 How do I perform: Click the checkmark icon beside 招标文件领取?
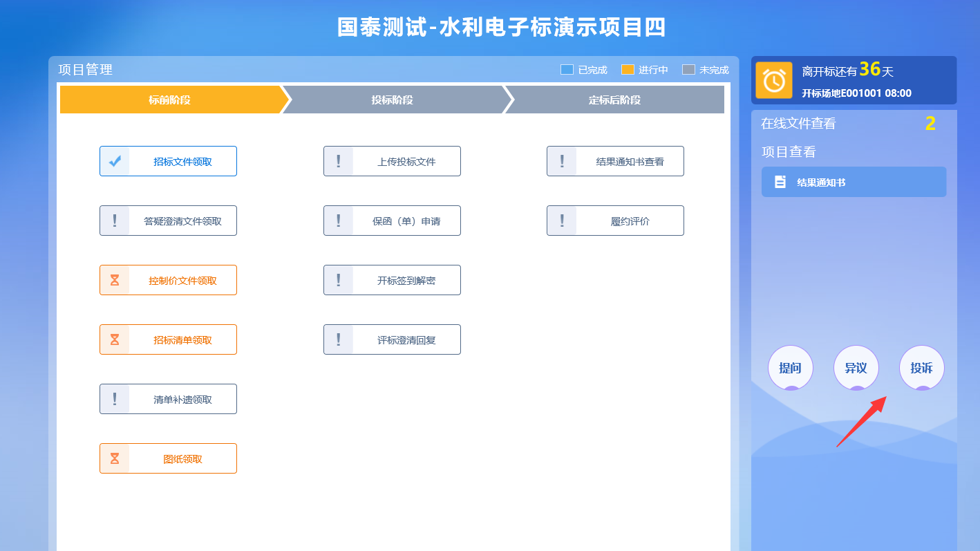(x=115, y=161)
